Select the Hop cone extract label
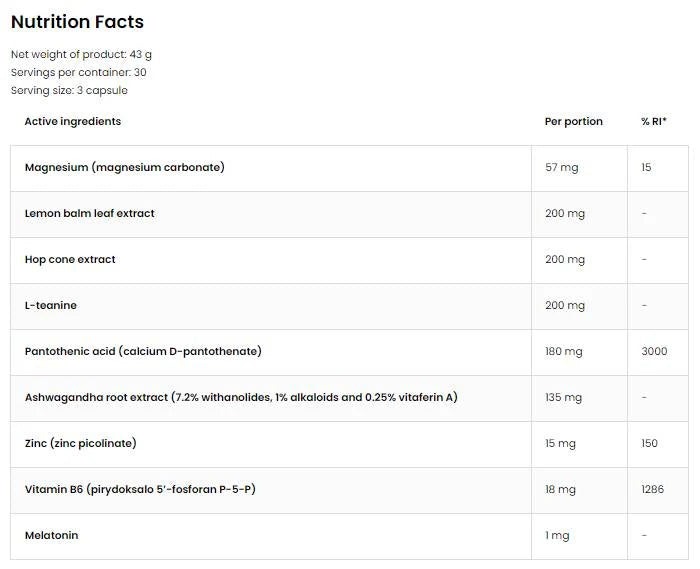 (x=70, y=259)
